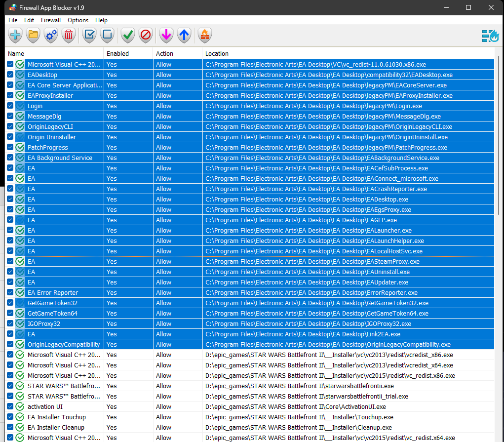Click the Touchup.exe location path
The image size is (504, 442).
pos(299,417)
